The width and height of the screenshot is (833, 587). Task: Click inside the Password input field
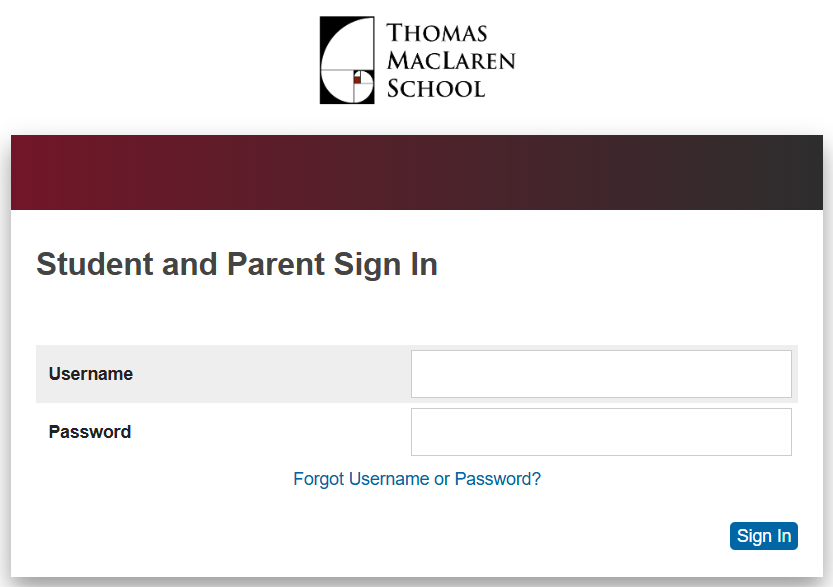[600, 431]
